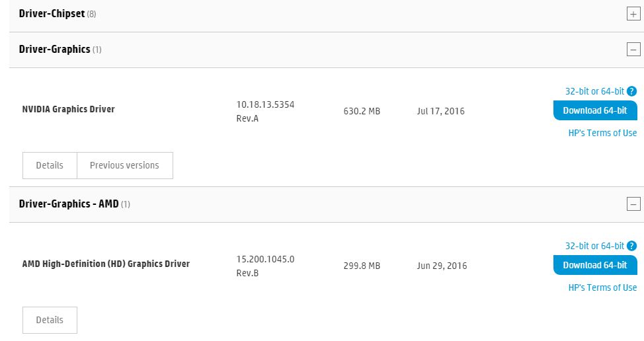Open Previous versions tab for NVIDIA driver
Image resolution: width=644 pixels, height=341 pixels.
124,165
